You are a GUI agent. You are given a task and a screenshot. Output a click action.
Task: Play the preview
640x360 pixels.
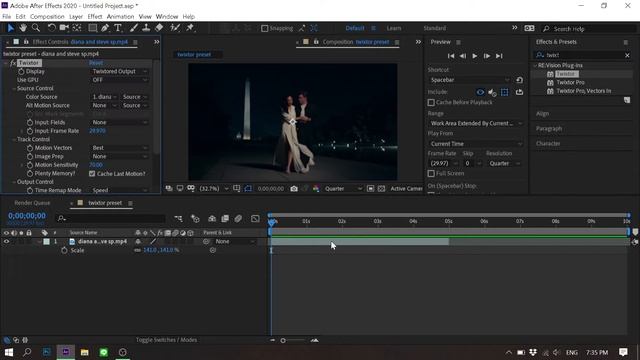475,56
